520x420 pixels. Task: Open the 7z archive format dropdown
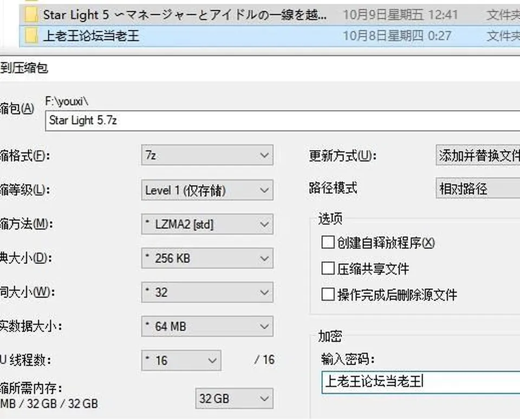[x=207, y=155]
